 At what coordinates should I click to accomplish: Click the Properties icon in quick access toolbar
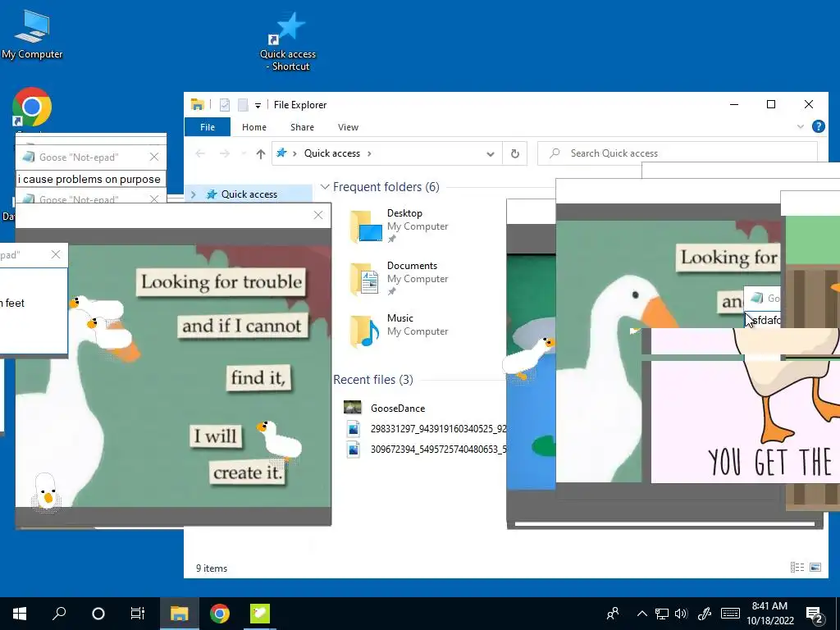coord(225,105)
